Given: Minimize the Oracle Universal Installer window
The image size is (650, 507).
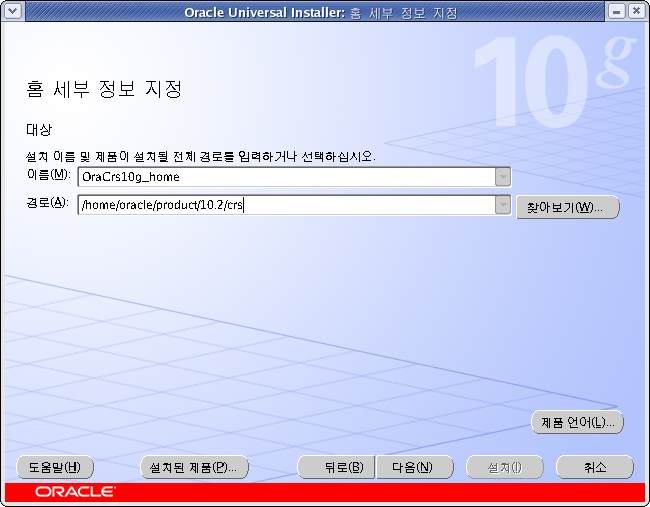Looking at the screenshot, I should 616,11.
